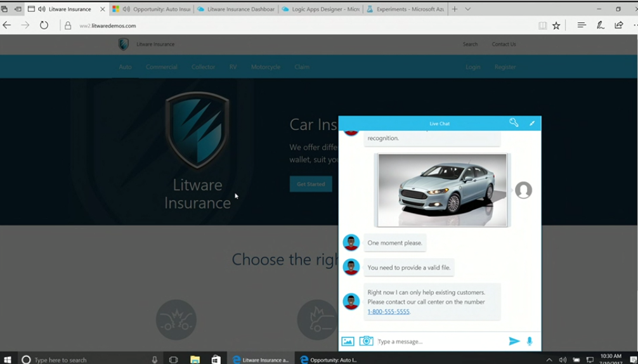Switch to Logic Apps Designer tab
The height and width of the screenshot is (364, 638).
[320, 9]
